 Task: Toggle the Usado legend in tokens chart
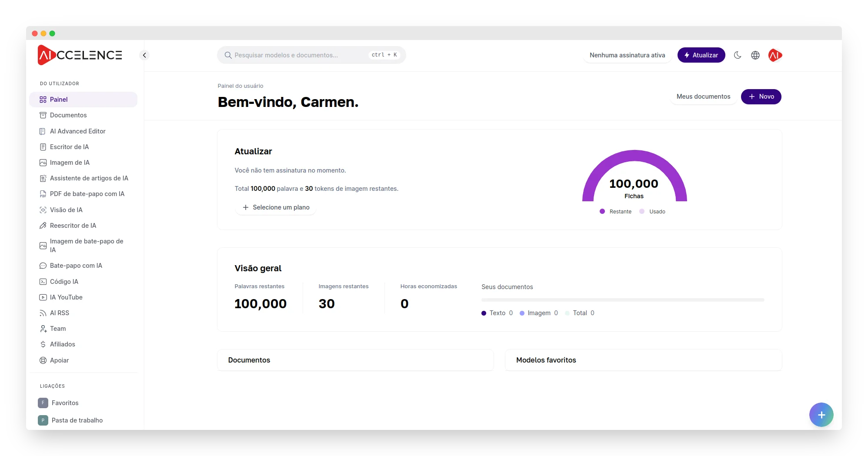652,212
